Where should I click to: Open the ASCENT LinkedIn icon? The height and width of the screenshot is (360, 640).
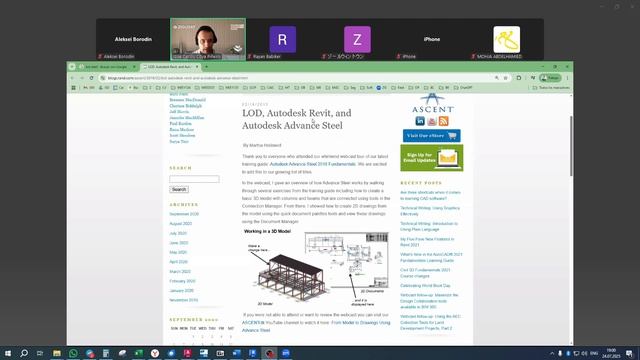(420, 121)
